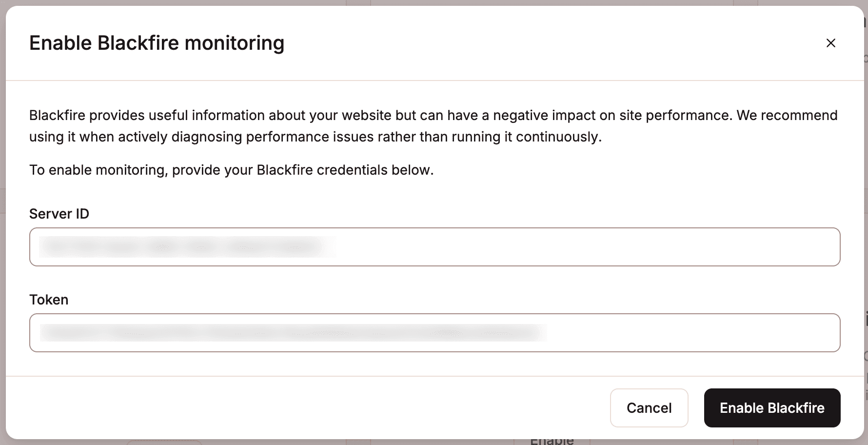Screen dimensions: 868x445
Task: Click the blurred Token value text
Action: tap(293, 333)
